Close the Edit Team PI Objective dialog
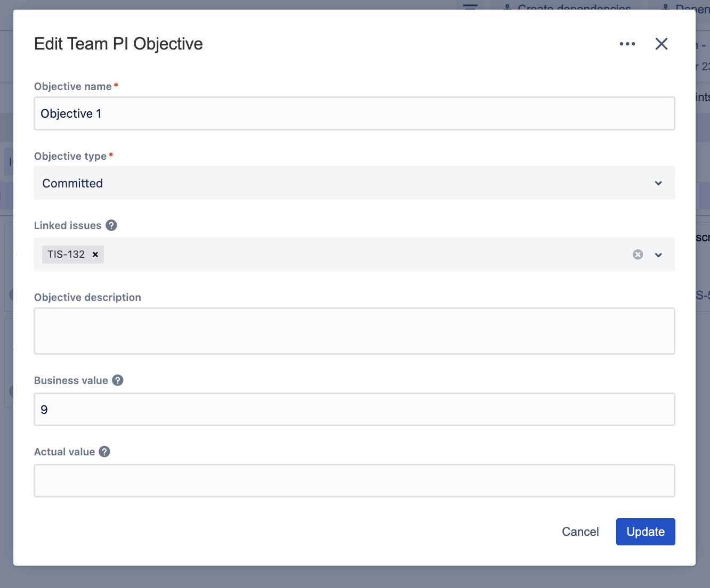This screenshot has height=588, width=710. pyautogui.click(x=661, y=44)
